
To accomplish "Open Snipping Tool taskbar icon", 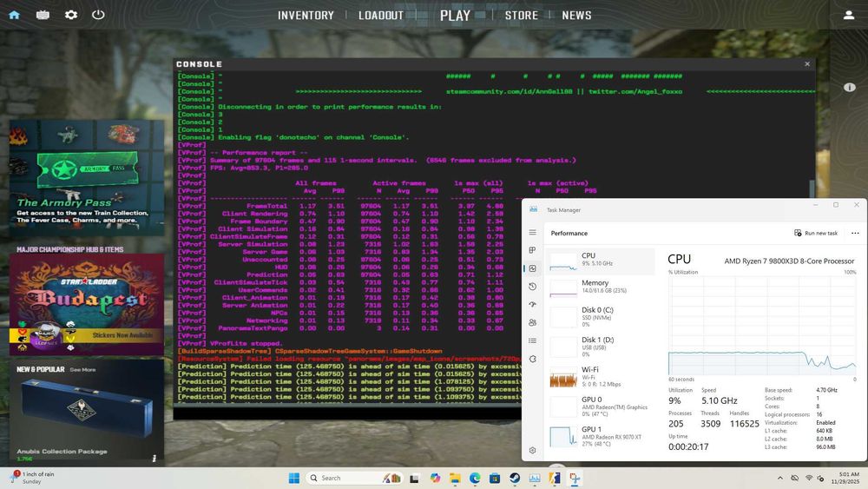I will coord(575,478).
